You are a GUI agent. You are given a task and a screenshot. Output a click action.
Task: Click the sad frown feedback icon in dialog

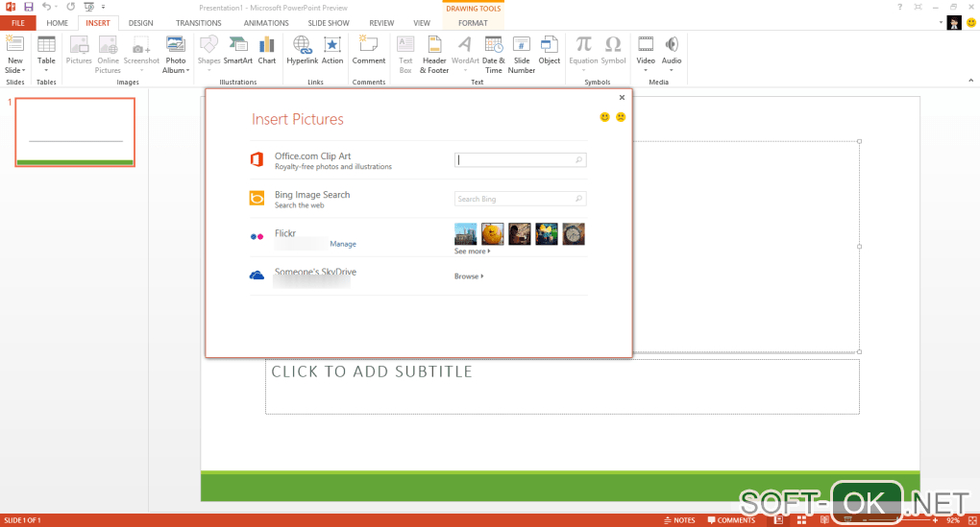click(x=621, y=117)
